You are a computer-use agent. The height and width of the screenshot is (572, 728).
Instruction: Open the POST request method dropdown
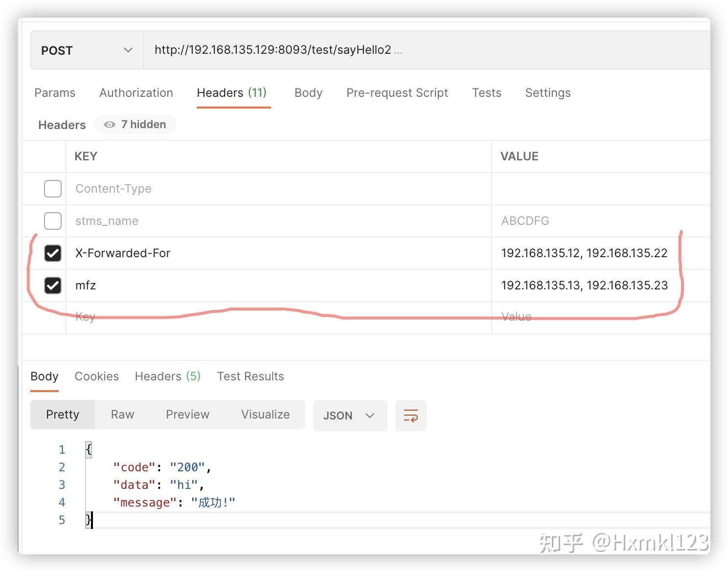[86, 50]
